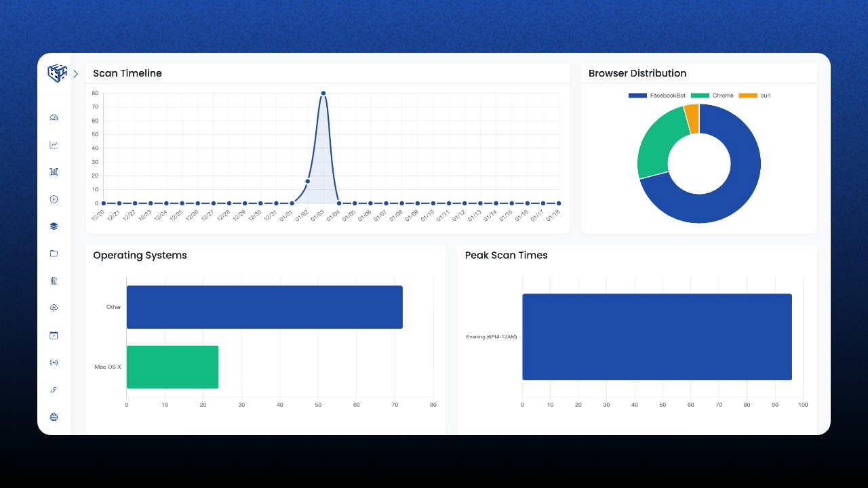Toggle FacebookBot legend color in Browser Distribution

[637, 96]
